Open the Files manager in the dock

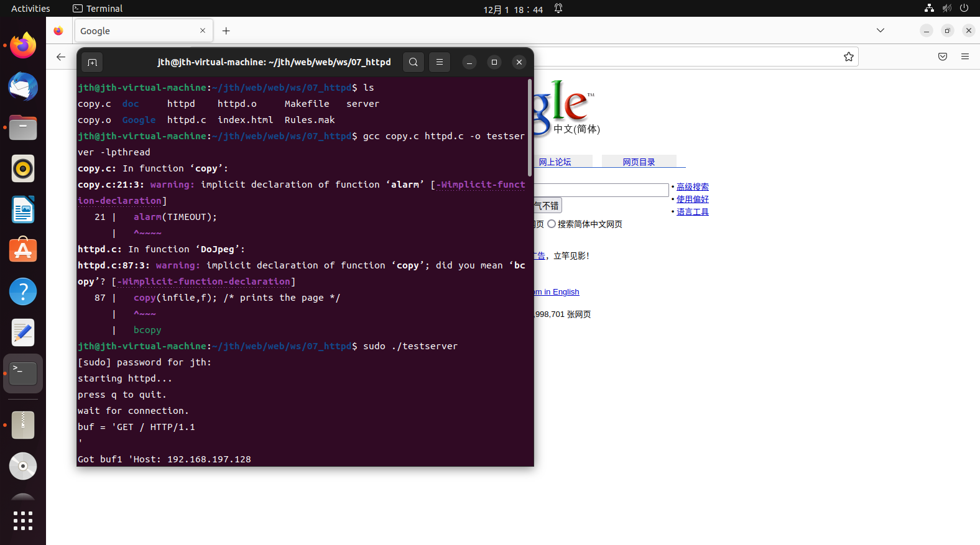[23, 127]
